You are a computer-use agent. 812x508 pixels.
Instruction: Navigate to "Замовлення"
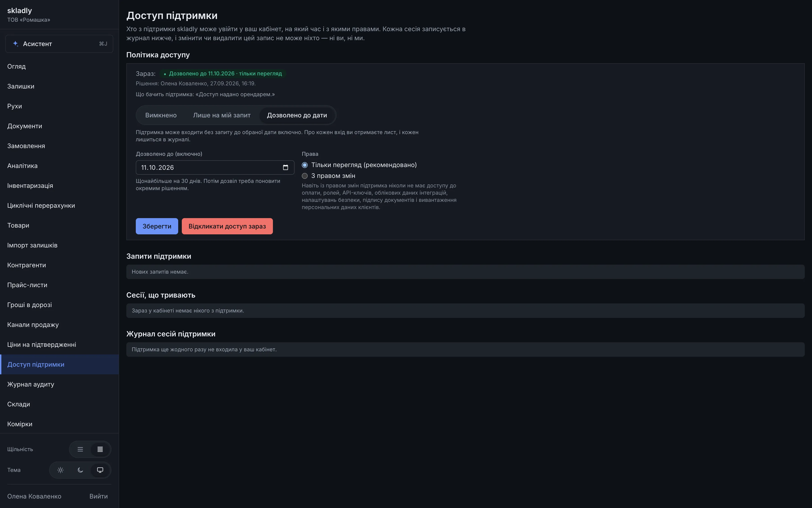coord(59,146)
